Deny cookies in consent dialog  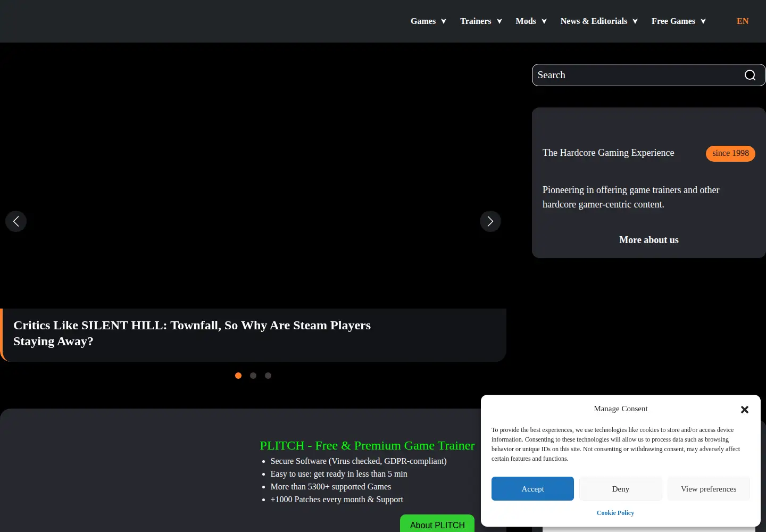[621, 489]
